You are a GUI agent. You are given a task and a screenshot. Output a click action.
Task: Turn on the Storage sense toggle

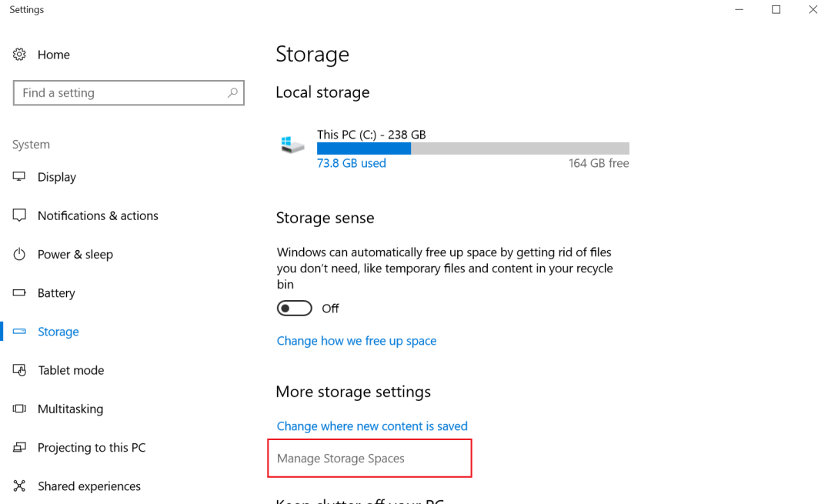(294, 309)
